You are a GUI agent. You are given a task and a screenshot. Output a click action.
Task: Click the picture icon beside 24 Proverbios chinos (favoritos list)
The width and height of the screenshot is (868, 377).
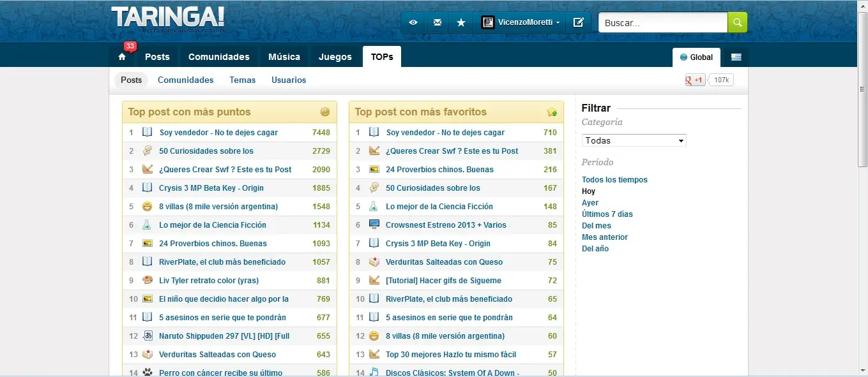pyautogui.click(x=374, y=169)
